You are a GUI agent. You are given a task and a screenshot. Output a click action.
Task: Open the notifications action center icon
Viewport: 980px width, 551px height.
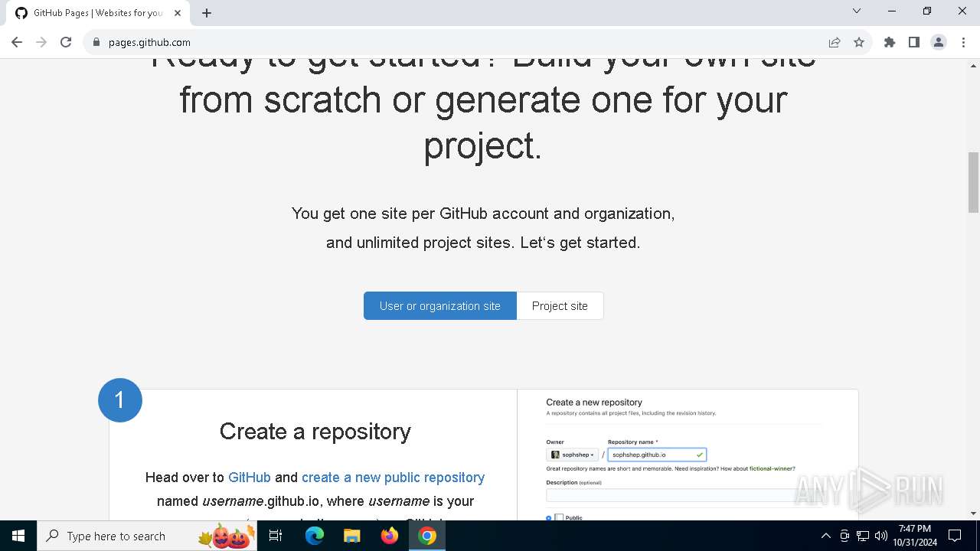[x=955, y=536]
